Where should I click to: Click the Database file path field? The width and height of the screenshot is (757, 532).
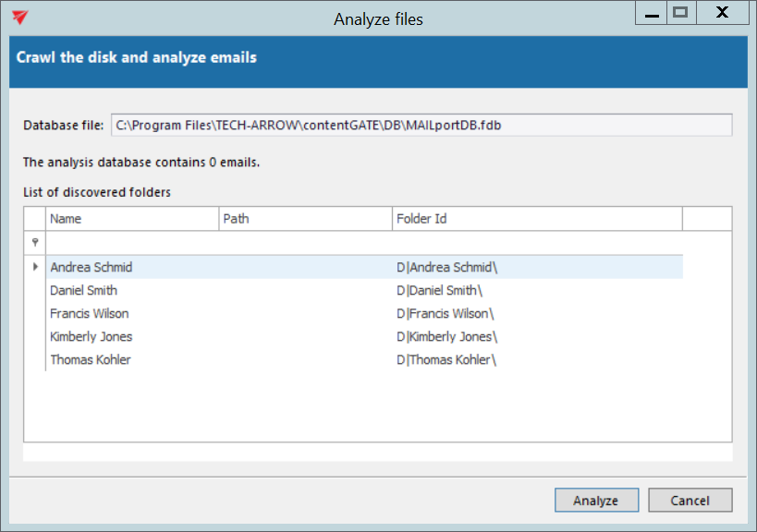pyautogui.click(x=421, y=125)
